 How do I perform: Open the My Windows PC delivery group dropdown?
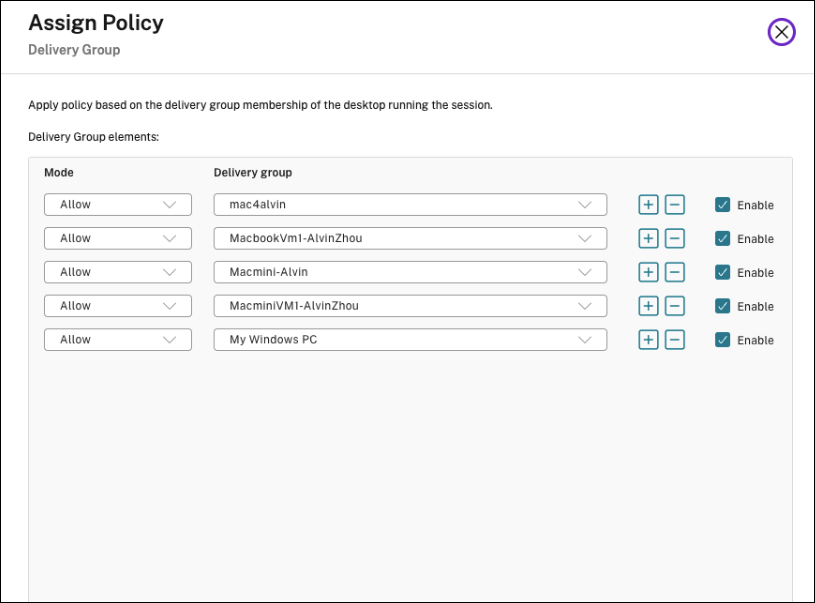point(410,340)
